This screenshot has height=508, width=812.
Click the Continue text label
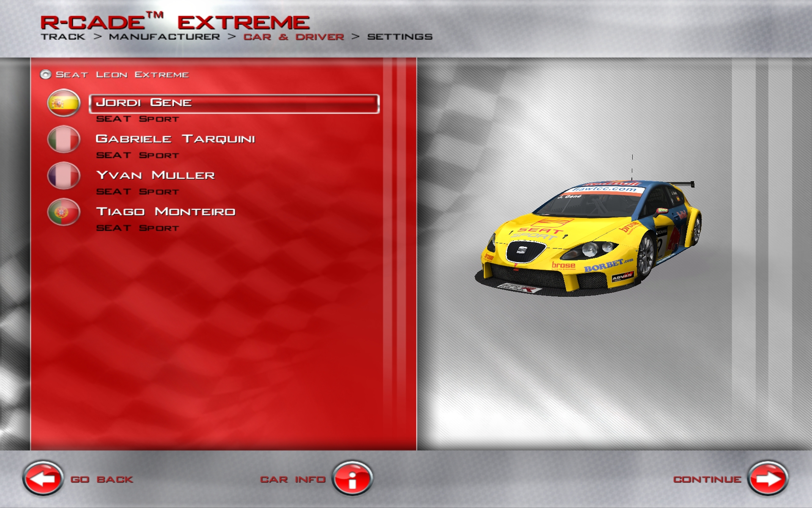click(x=707, y=480)
